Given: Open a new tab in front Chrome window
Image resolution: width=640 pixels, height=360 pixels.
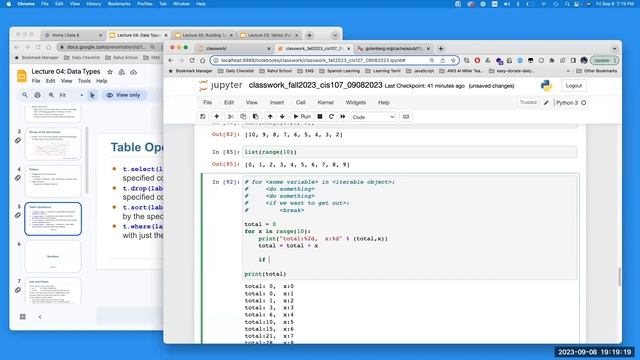Looking at the screenshot, I should [x=441, y=49].
